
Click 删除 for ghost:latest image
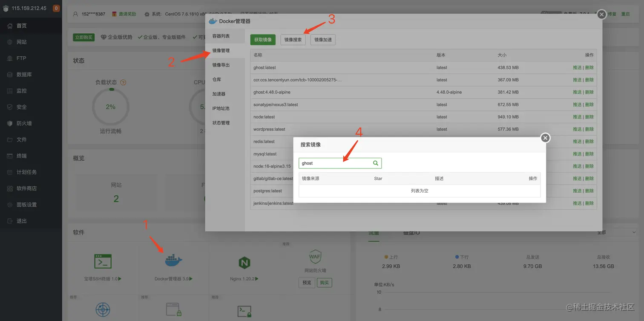pyautogui.click(x=589, y=67)
